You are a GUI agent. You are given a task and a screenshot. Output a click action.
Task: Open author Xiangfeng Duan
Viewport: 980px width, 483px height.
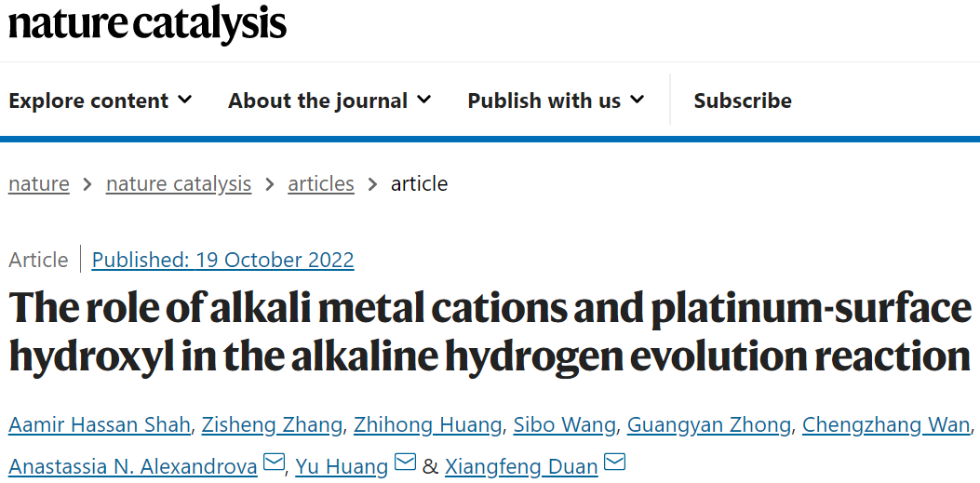(521, 467)
